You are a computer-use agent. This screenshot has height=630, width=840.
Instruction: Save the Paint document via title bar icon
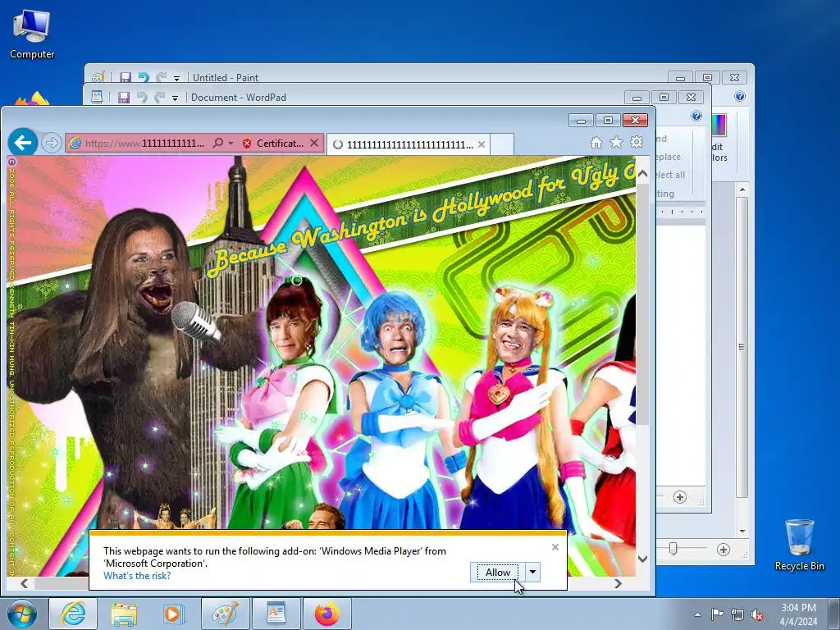126,78
